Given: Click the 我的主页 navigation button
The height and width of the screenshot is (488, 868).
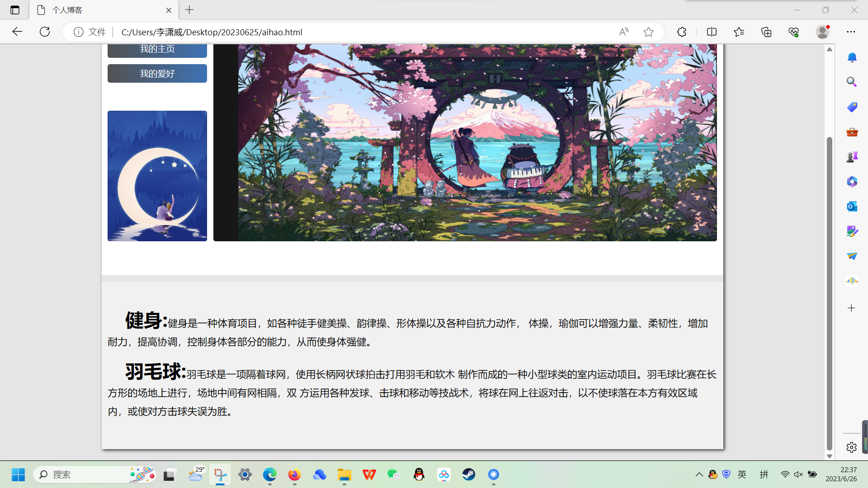Looking at the screenshot, I should click(157, 50).
